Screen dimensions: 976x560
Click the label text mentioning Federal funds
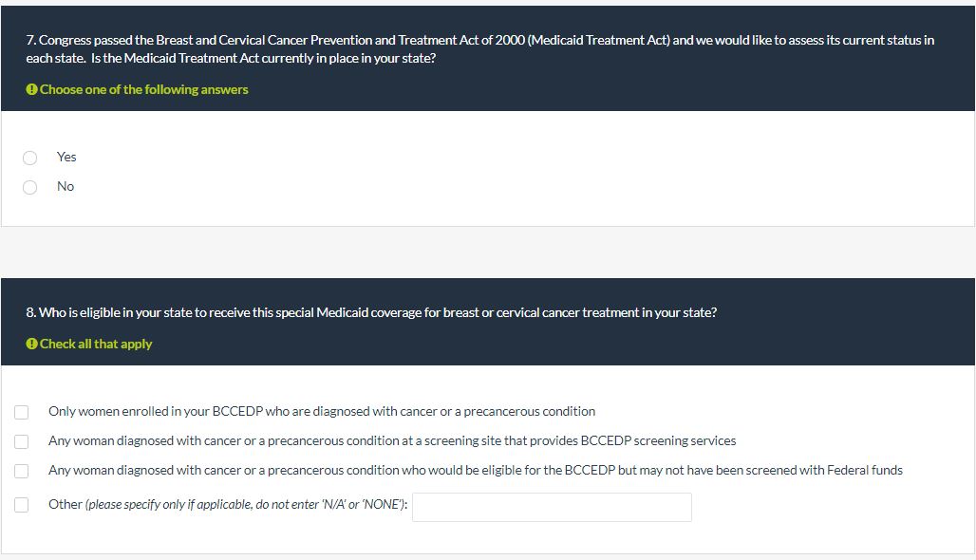pyautogui.click(x=475, y=470)
